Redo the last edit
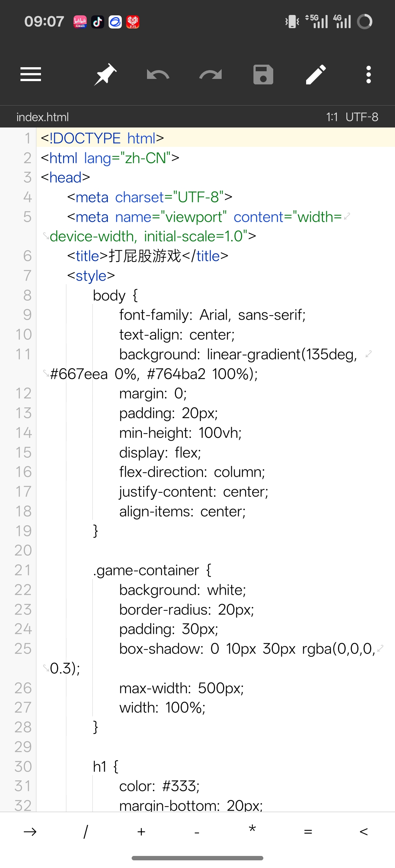This screenshot has height=868, width=395. point(210,74)
